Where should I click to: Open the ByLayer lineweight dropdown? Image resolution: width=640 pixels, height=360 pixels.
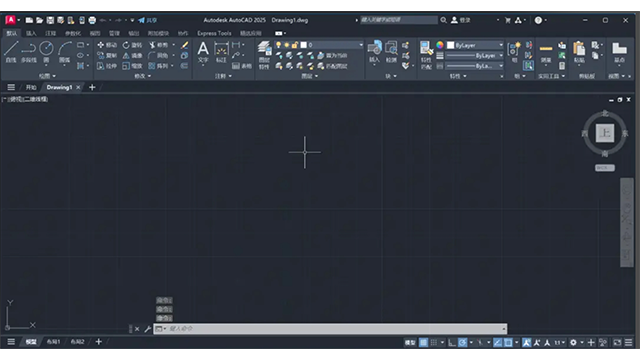tap(474, 56)
